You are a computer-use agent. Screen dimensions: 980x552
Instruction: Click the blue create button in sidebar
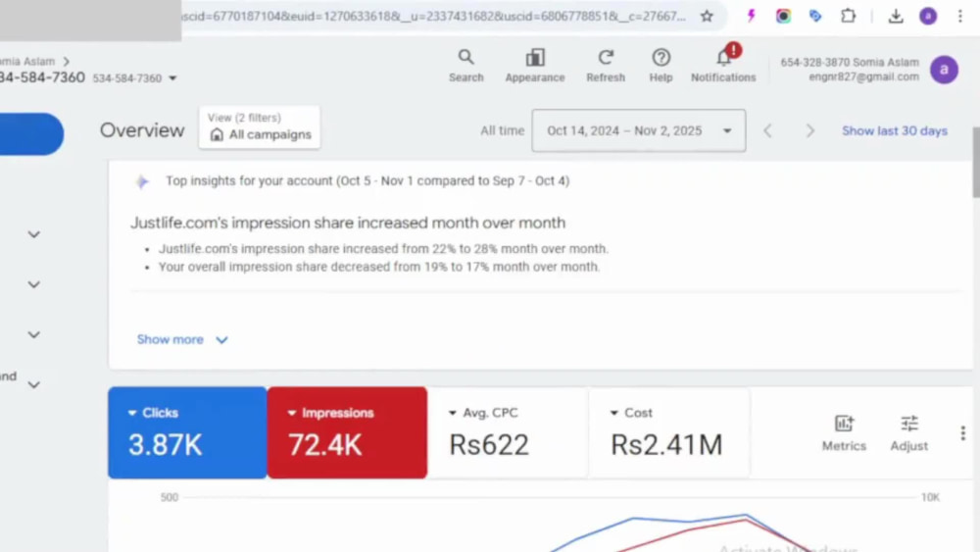[31, 133]
